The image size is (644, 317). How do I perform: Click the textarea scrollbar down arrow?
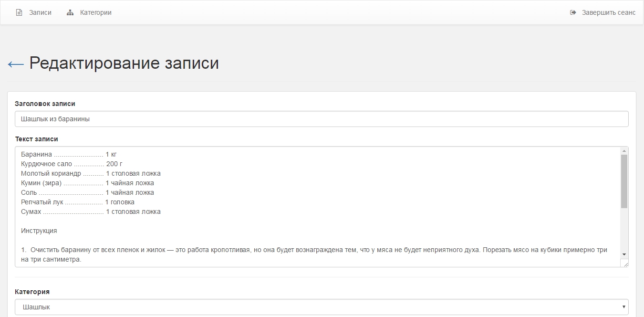[624, 254]
